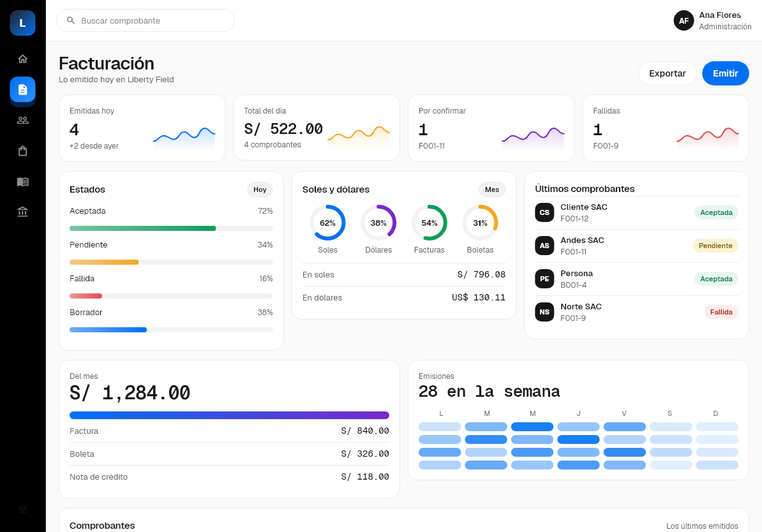Click the Factura amount S/ 840.00

pos(365,431)
